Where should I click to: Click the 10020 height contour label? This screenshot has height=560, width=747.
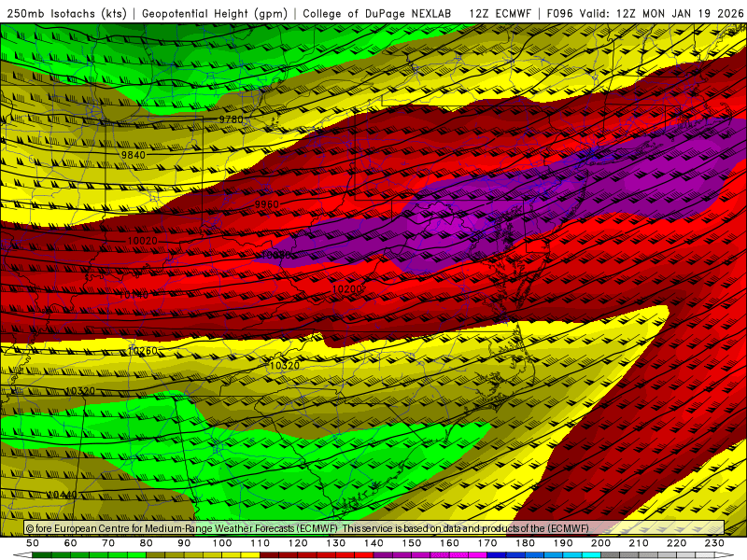pyautogui.click(x=143, y=241)
